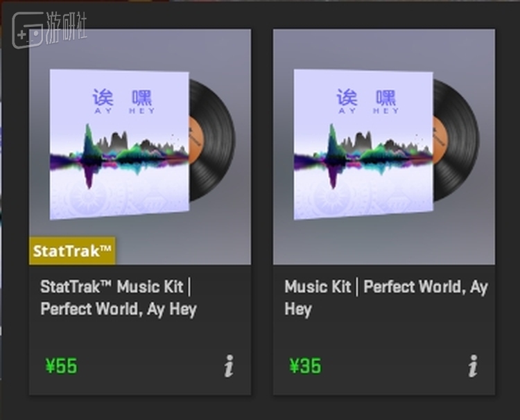Open info icon for ¥35 Music Kit
This screenshot has height=420, width=520.
tap(473, 366)
